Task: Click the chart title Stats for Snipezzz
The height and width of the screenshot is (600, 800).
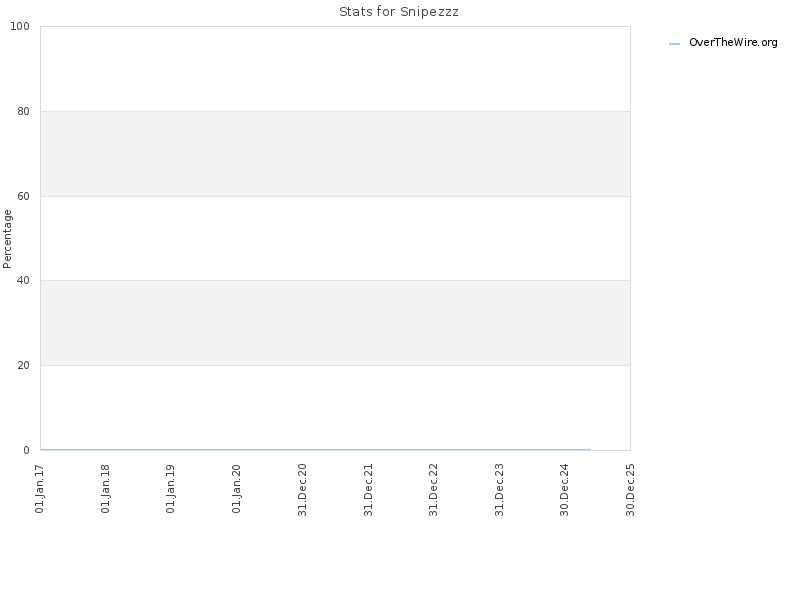Action: (398, 11)
